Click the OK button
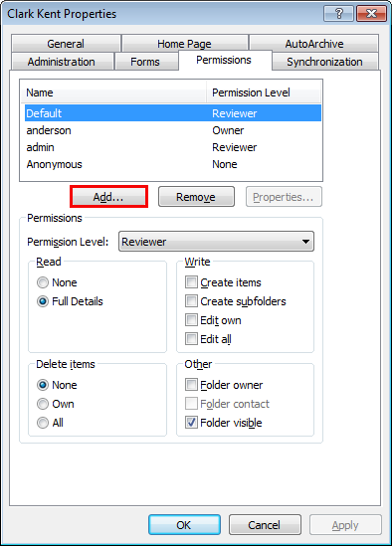 184,524
